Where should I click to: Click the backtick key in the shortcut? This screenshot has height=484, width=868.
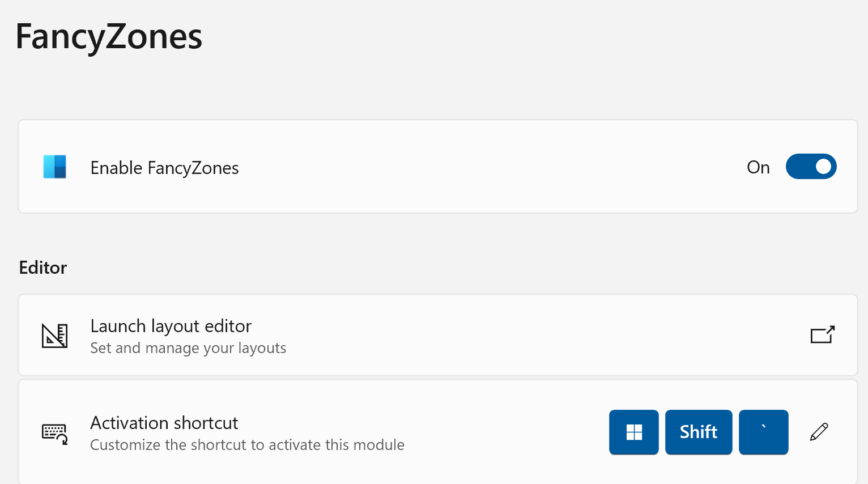point(763,432)
